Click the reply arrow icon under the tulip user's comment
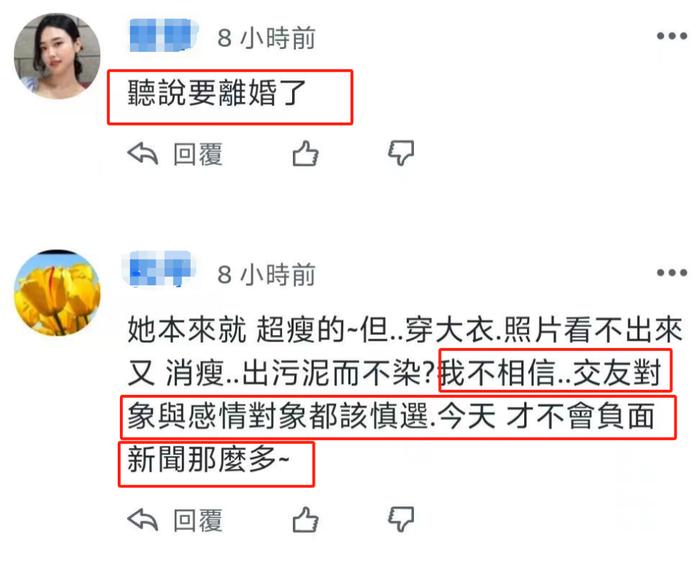Image resolution: width=700 pixels, height=567 pixels. 143,520
